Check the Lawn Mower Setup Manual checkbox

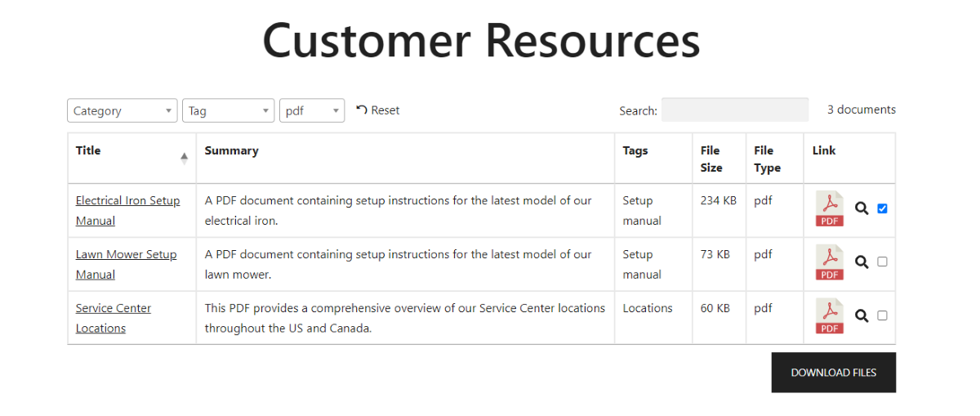click(x=882, y=262)
